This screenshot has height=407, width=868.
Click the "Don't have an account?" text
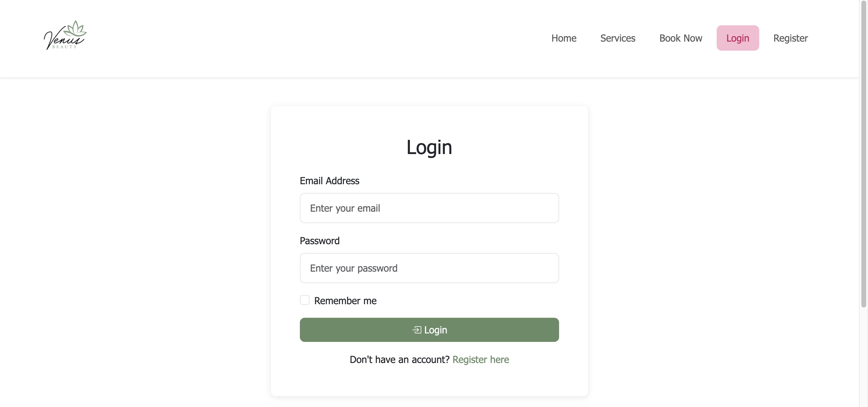tap(399, 359)
